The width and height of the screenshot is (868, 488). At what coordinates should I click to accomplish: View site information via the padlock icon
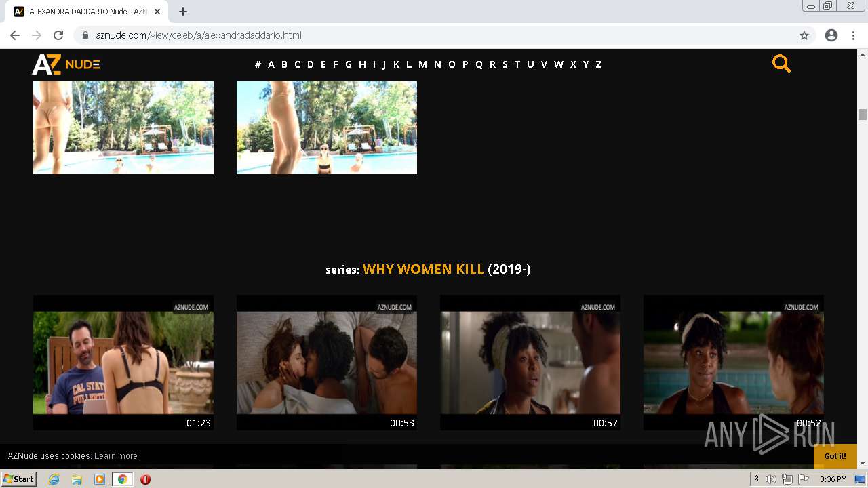click(x=85, y=35)
